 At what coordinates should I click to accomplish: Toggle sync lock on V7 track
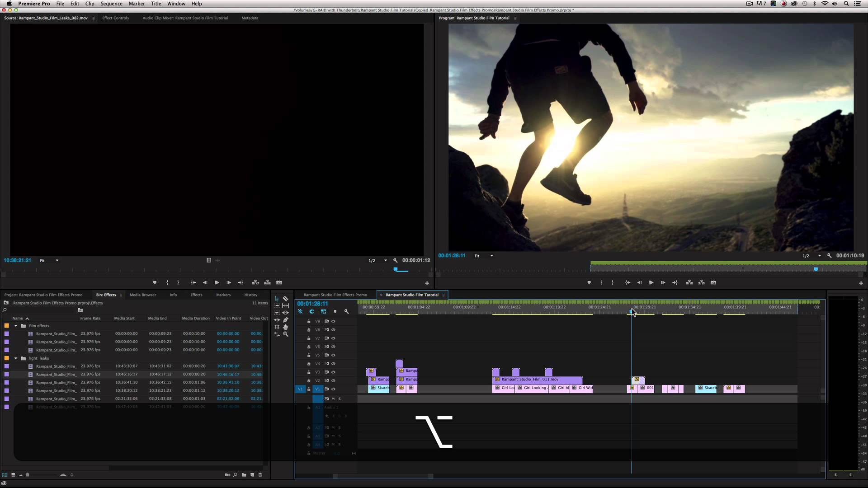[x=326, y=338]
